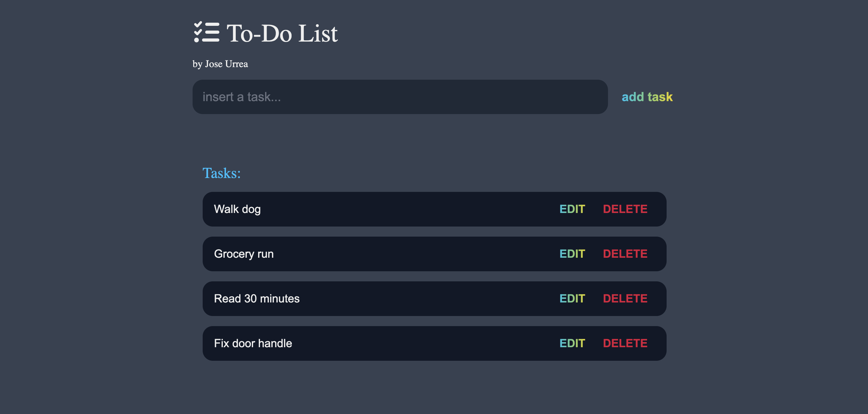The width and height of the screenshot is (868, 414).
Task: Select the 'Fix door handle' task text
Action: pos(253,344)
